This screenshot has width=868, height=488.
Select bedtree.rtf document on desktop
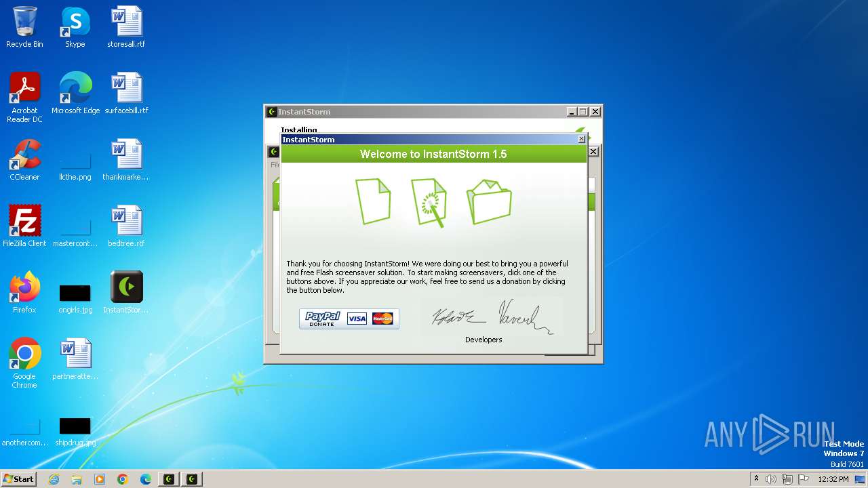click(126, 226)
